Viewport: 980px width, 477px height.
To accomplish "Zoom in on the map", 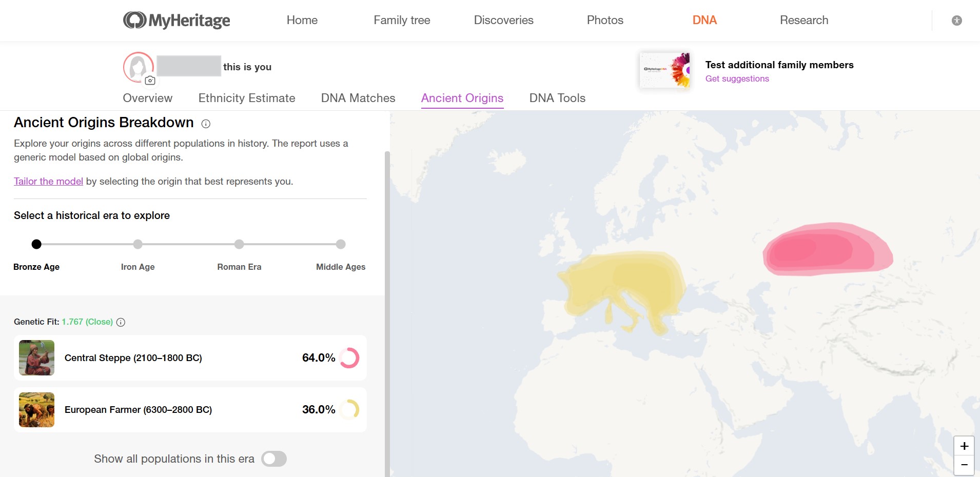I will click(x=964, y=446).
